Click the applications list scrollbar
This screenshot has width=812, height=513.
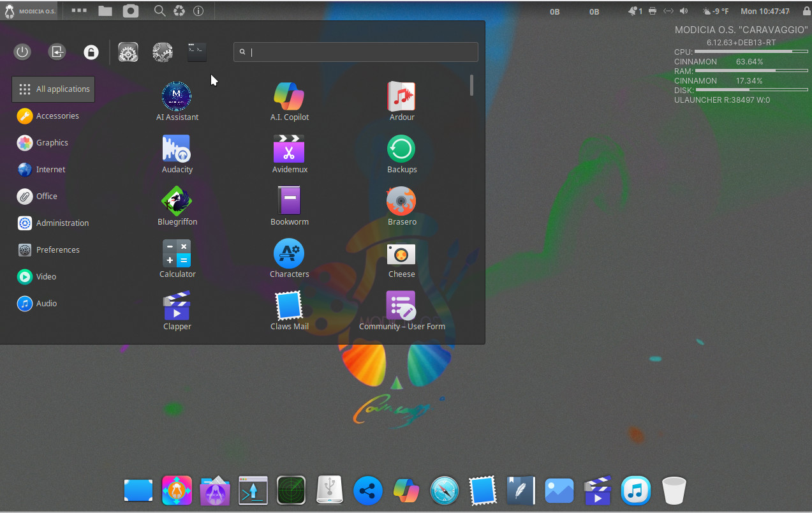pyautogui.click(x=472, y=85)
